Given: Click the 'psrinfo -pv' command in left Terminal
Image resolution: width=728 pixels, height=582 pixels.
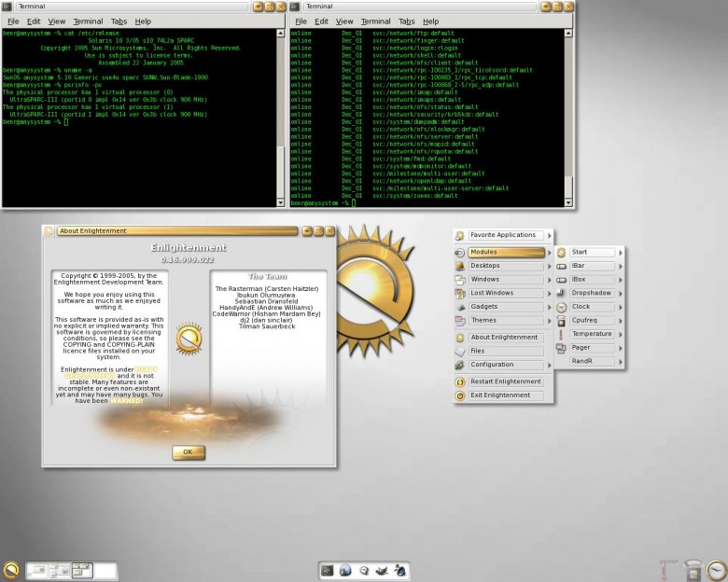Looking at the screenshot, I should pyautogui.click(x=82, y=86).
